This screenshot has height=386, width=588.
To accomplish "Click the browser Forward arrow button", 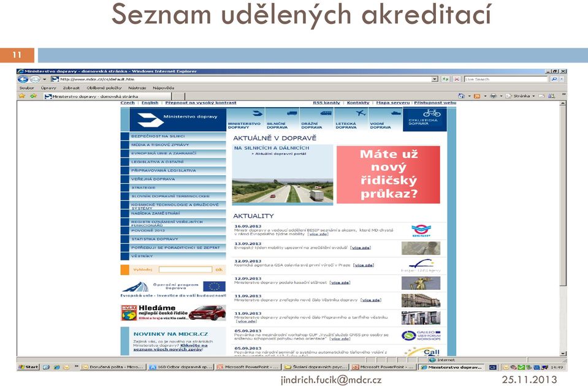I will (x=35, y=79).
